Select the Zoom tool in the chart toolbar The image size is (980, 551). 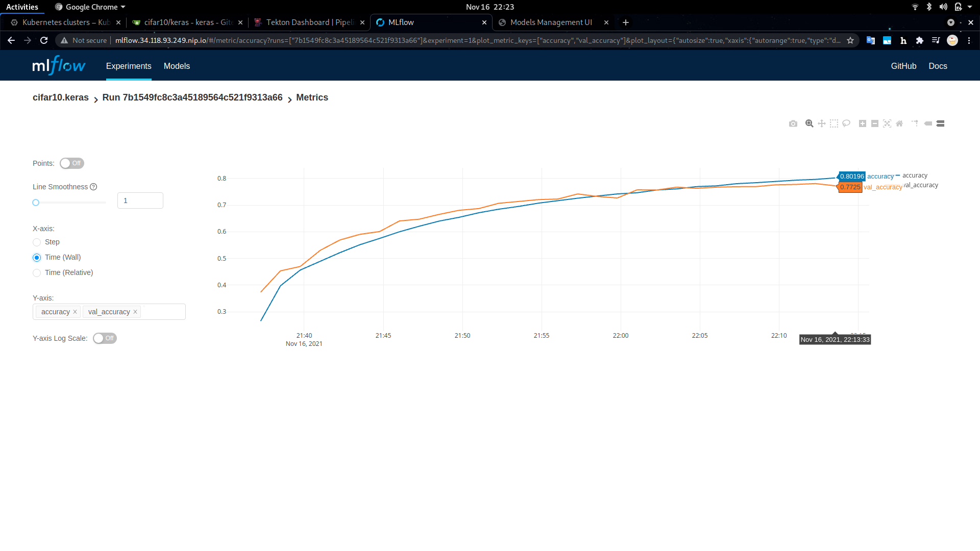coord(809,123)
